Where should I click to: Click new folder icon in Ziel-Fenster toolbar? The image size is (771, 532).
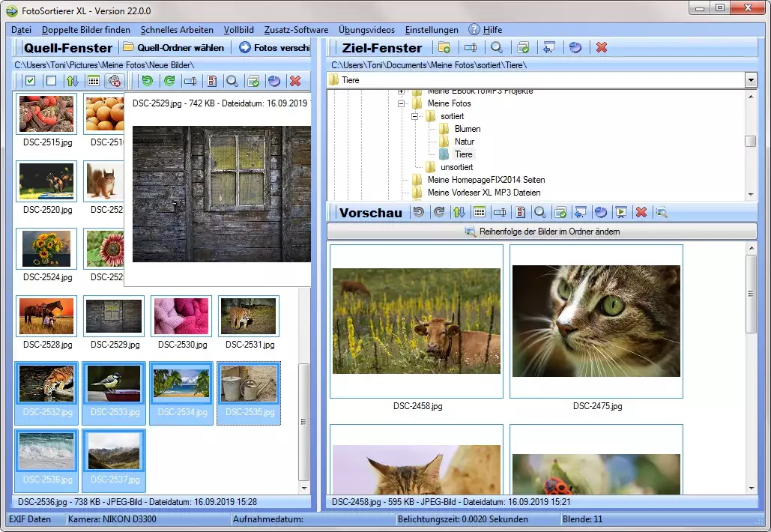(x=444, y=48)
